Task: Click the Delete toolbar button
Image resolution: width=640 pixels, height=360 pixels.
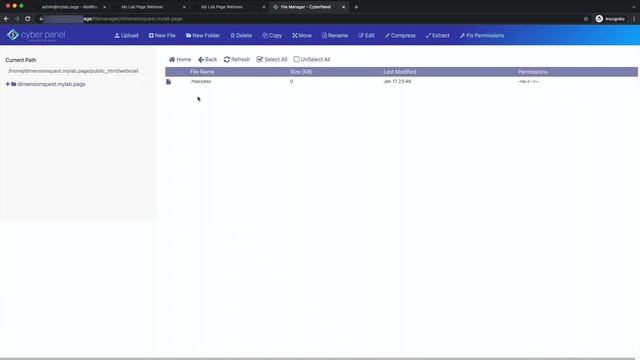Action: pos(241,36)
